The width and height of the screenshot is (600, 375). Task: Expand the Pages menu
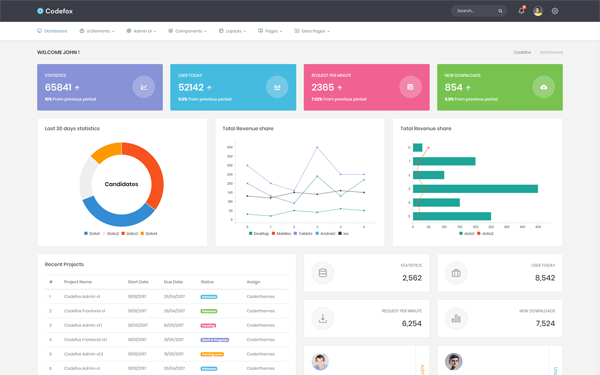click(x=270, y=31)
